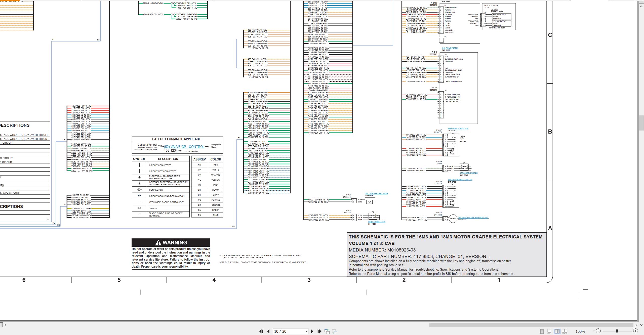Select the two-page facing view
Image resolution: width=644 pixels, height=335 pixels.
point(557,331)
